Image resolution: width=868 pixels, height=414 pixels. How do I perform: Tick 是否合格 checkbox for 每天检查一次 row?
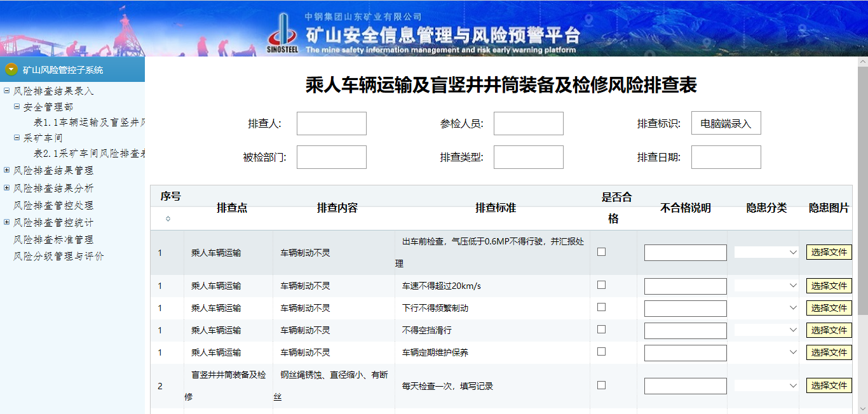coord(601,385)
